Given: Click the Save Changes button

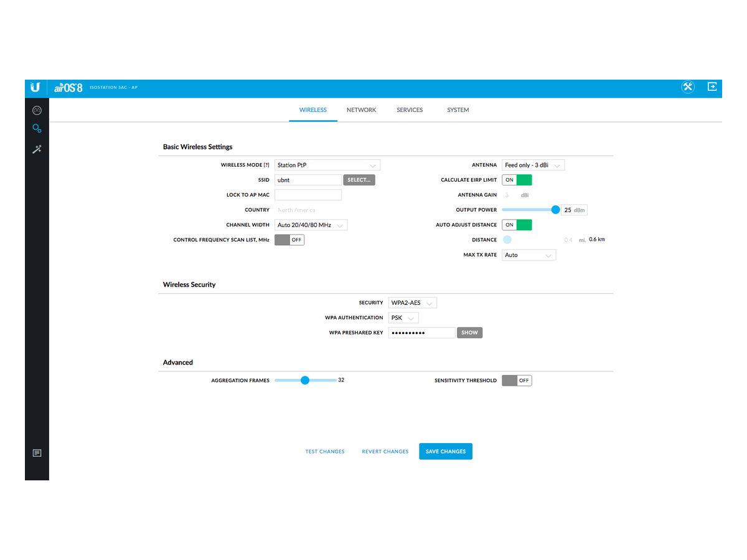Looking at the screenshot, I should [446, 452].
